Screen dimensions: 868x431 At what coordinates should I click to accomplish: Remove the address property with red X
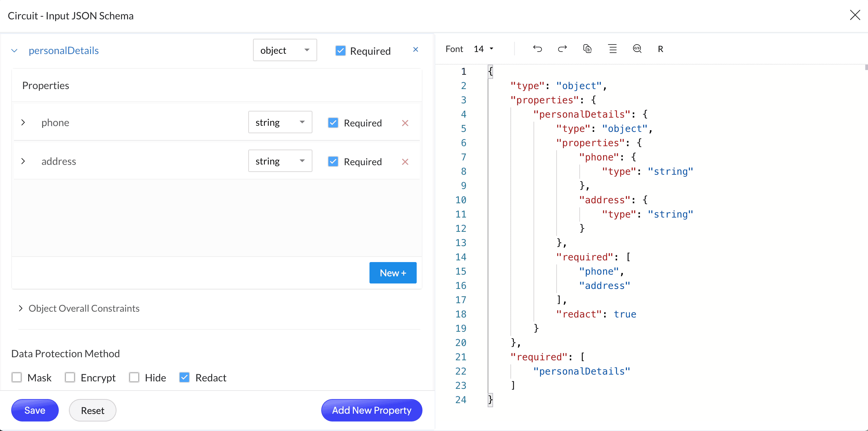(x=405, y=162)
